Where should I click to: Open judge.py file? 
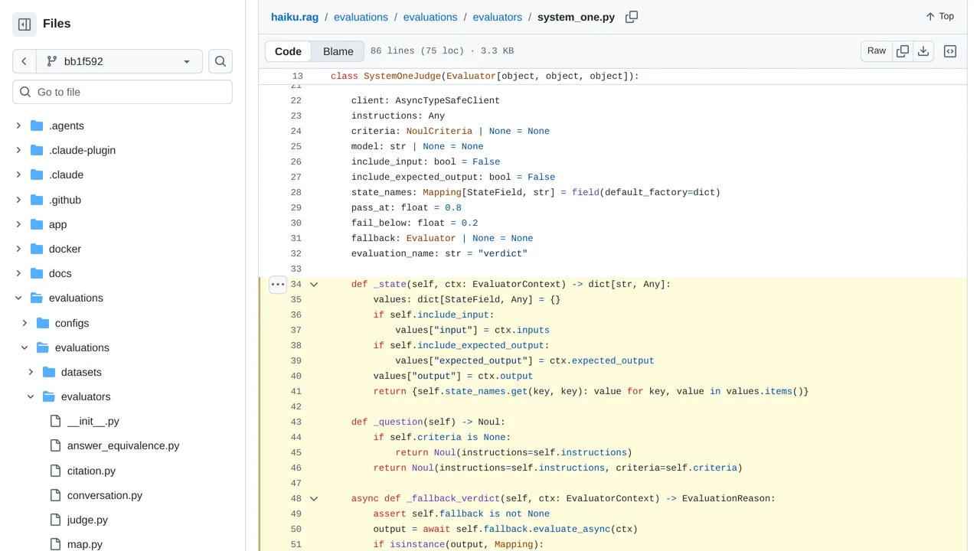[x=87, y=520]
